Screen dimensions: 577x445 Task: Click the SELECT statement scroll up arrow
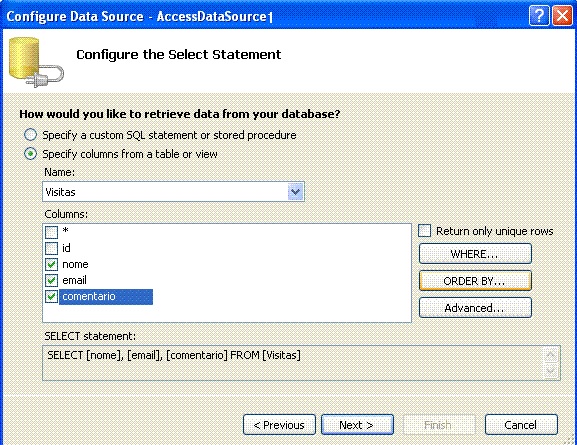[551, 355]
